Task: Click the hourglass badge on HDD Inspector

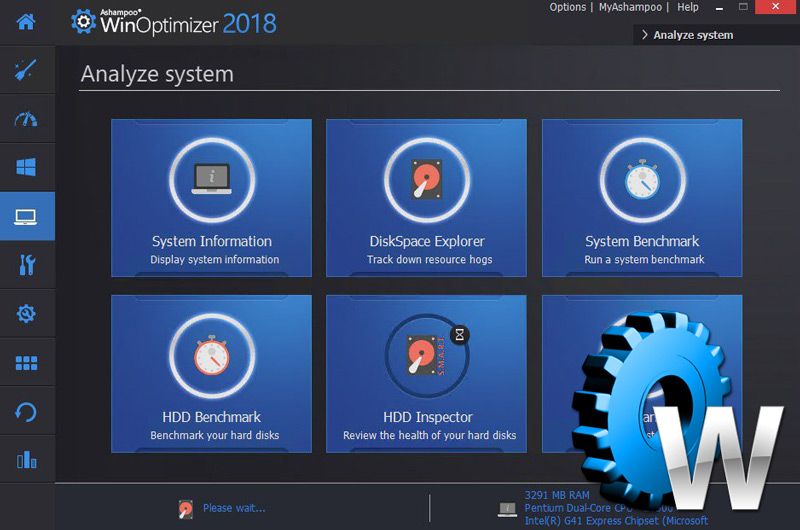Action: pyautogui.click(x=460, y=335)
